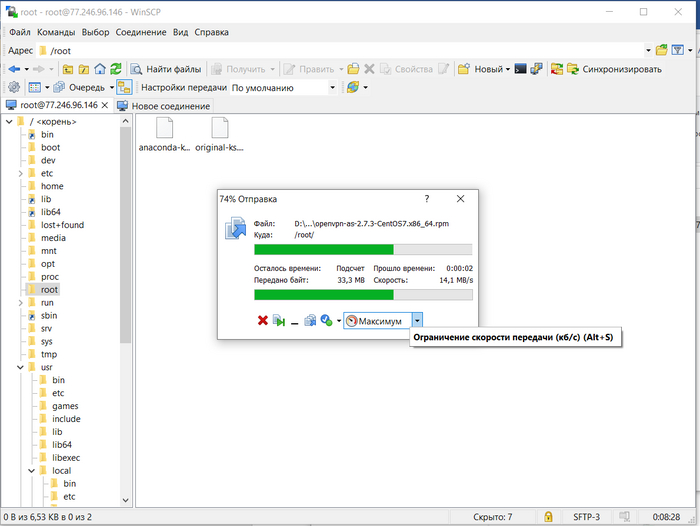Open the settings gear icon

coord(14,87)
